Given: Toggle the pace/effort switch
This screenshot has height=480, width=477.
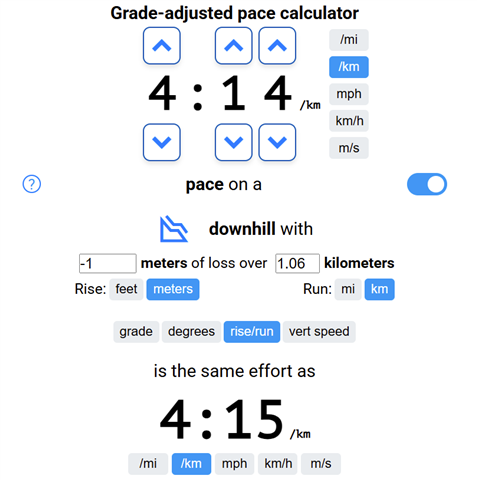Looking at the screenshot, I should point(427,184).
